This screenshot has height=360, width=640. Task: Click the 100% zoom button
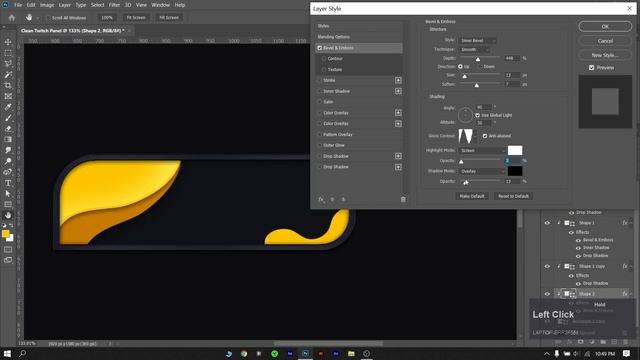(x=107, y=18)
